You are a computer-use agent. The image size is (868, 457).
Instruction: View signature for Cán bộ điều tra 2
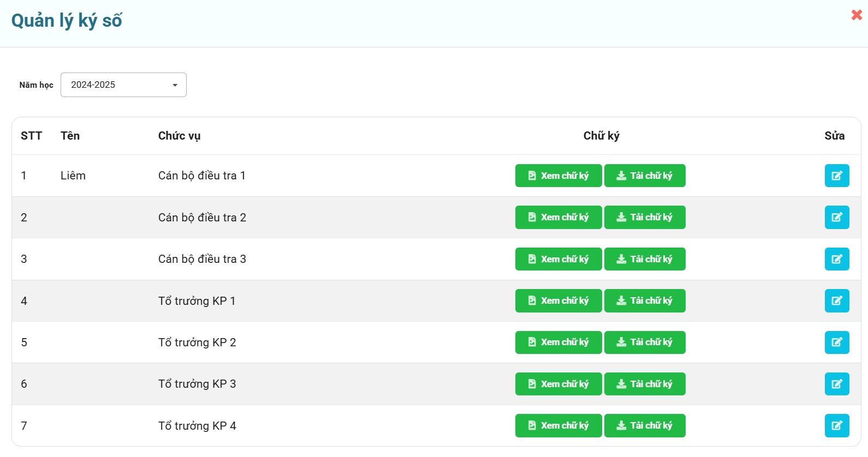point(558,217)
